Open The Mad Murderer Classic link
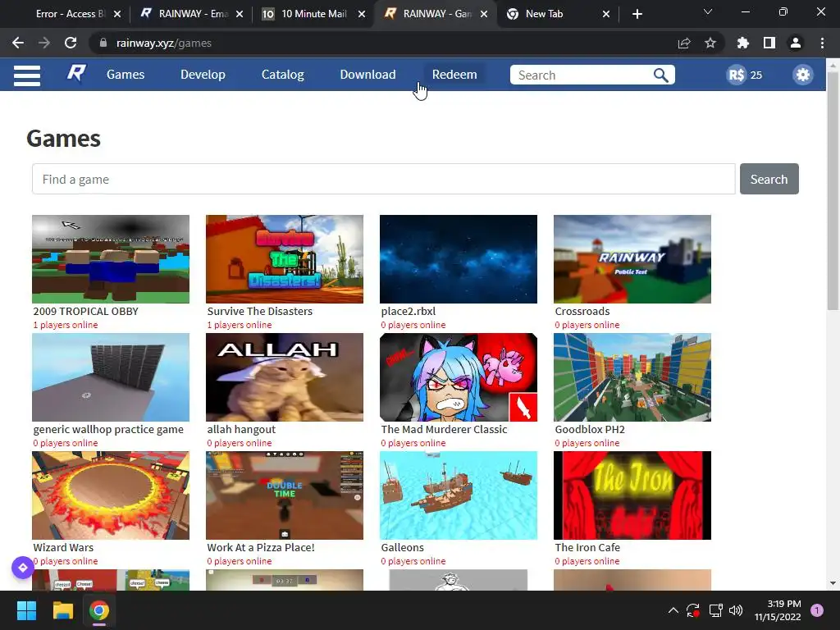 tap(444, 429)
